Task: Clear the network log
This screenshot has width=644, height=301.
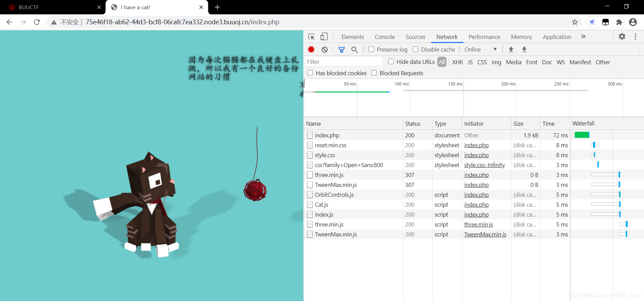Action: point(325,50)
